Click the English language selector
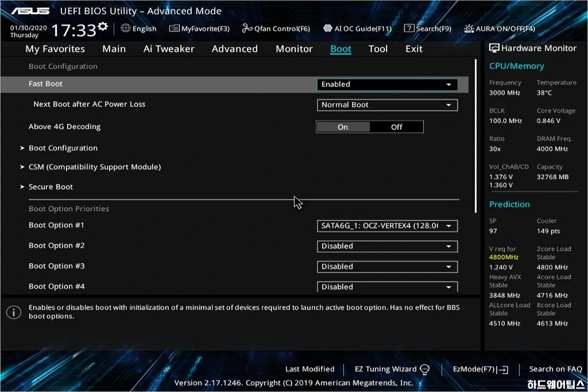 (144, 29)
